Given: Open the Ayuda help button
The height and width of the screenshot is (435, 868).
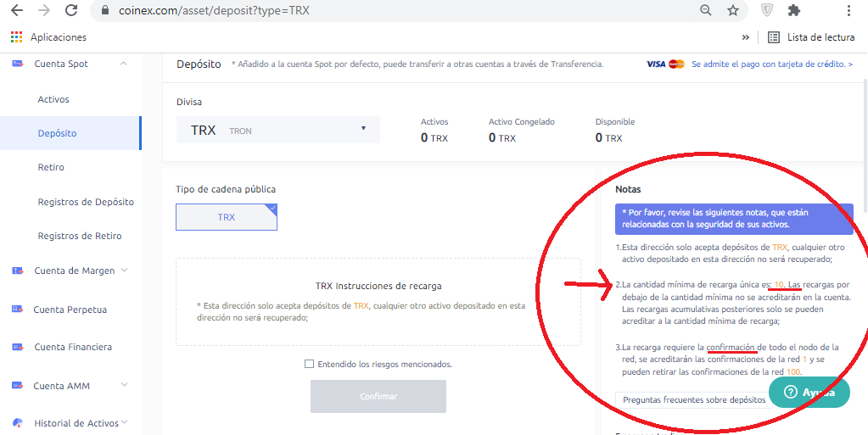Looking at the screenshot, I should click(x=809, y=392).
